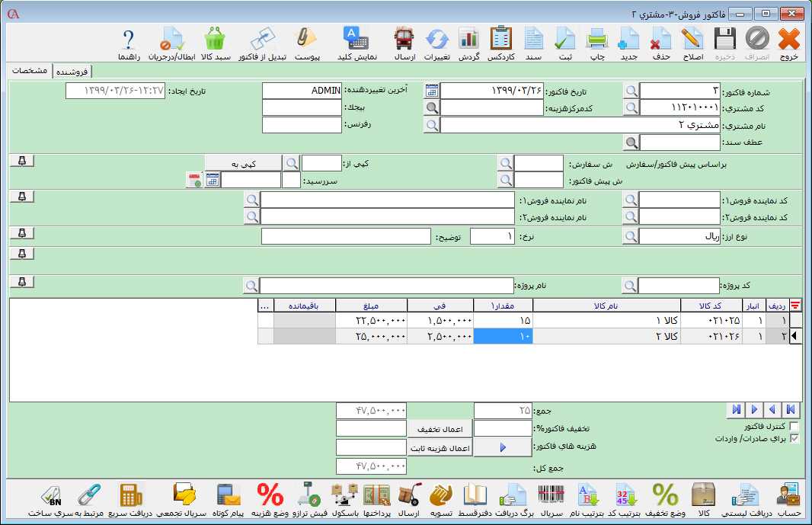Click the اصلاح (Edit) pencil icon
812x525 pixels.
pyautogui.click(x=692, y=43)
